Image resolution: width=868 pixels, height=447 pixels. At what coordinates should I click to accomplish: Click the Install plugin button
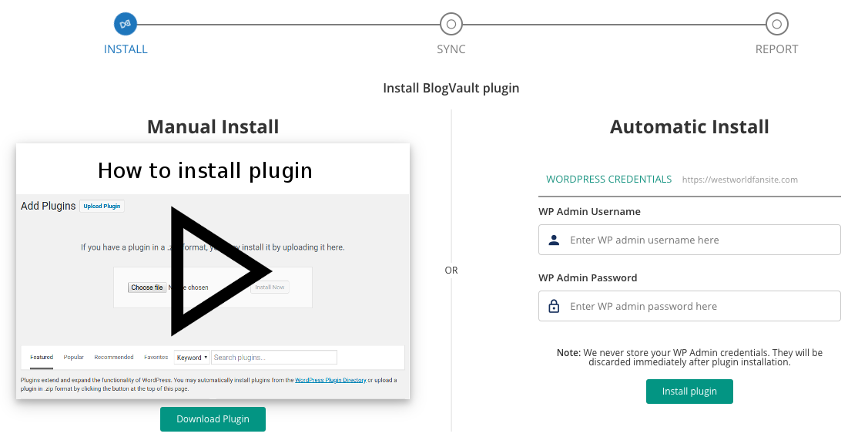coord(689,392)
